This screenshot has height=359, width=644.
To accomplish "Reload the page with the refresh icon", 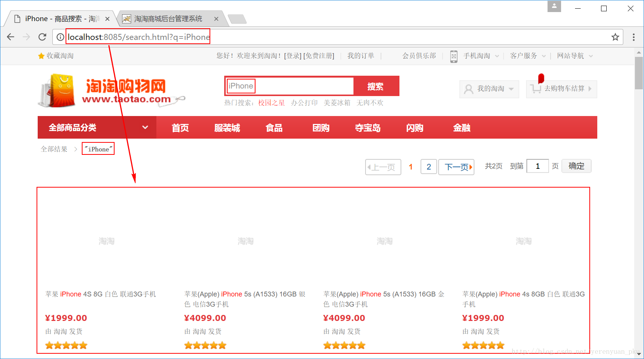I will coord(42,37).
